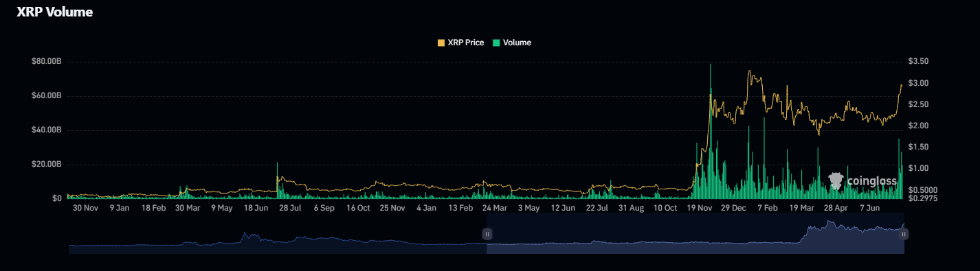
Task: Click the $1.50 price axis label
Action: pos(918,147)
